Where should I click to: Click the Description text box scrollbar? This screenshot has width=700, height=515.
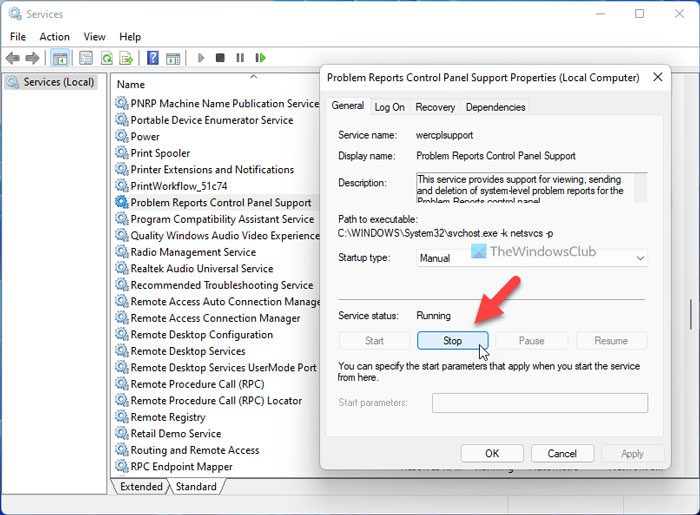tap(640, 187)
